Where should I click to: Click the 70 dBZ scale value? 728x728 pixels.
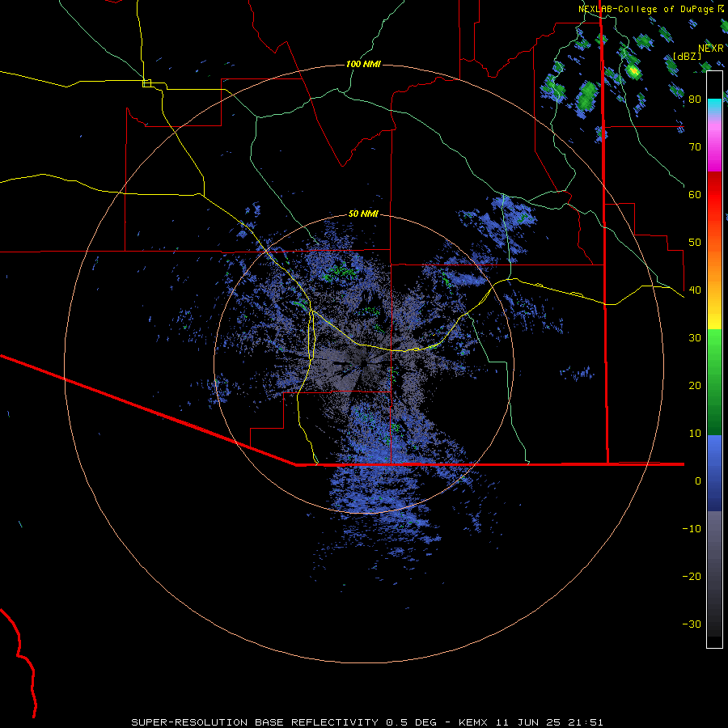click(x=695, y=146)
